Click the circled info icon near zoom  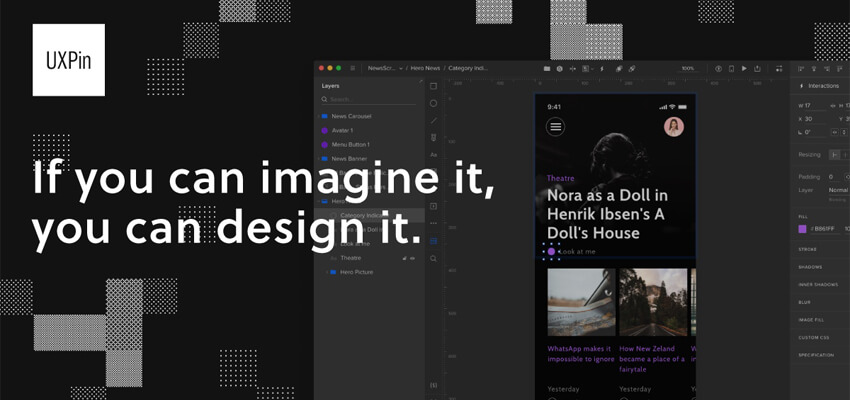click(718, 68)
